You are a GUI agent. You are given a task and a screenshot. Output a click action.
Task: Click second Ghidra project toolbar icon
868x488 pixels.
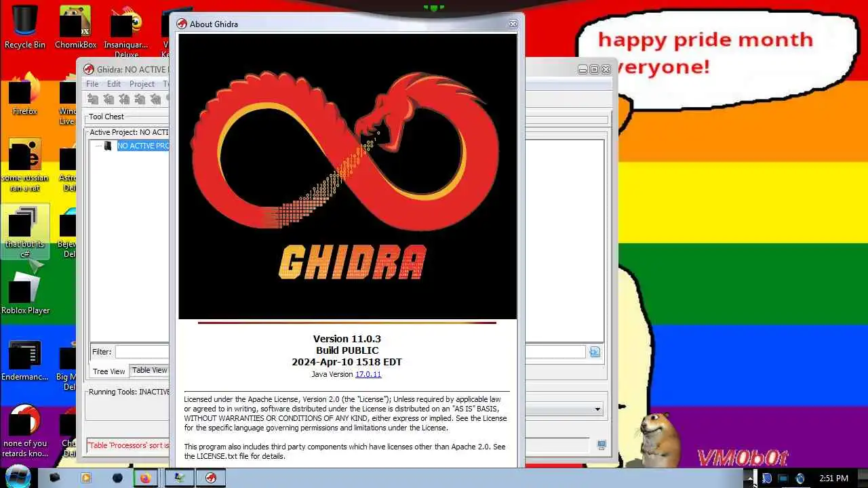[x=108, y=100]
